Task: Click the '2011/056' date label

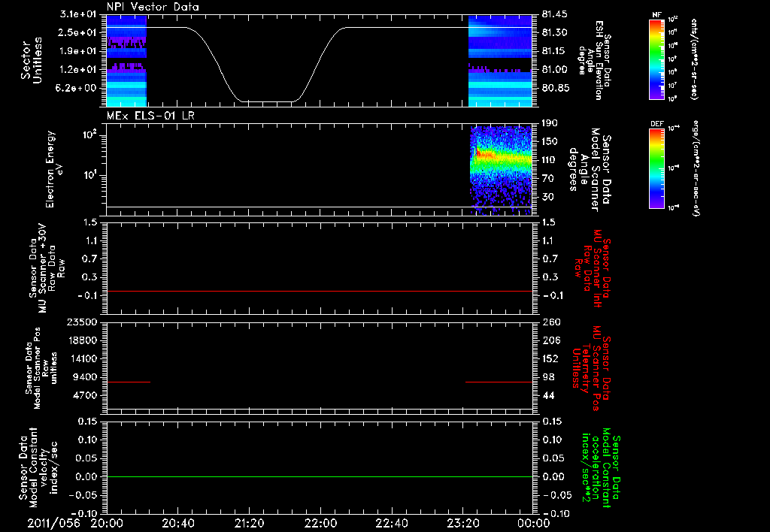Action: click(x=53, y=523)
